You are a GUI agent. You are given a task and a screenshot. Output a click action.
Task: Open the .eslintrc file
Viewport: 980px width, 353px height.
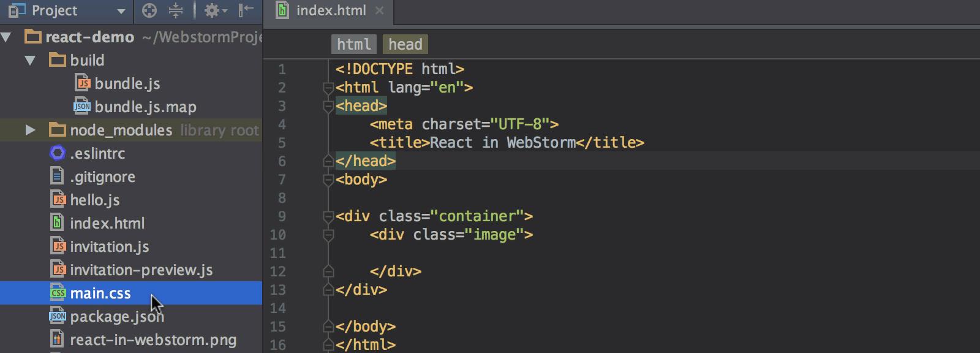[97, 153]
